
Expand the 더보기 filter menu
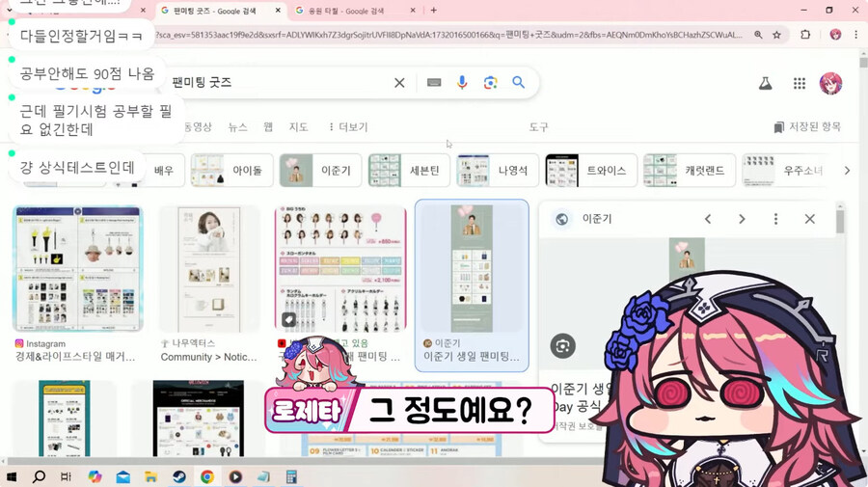tap(348, 127)
